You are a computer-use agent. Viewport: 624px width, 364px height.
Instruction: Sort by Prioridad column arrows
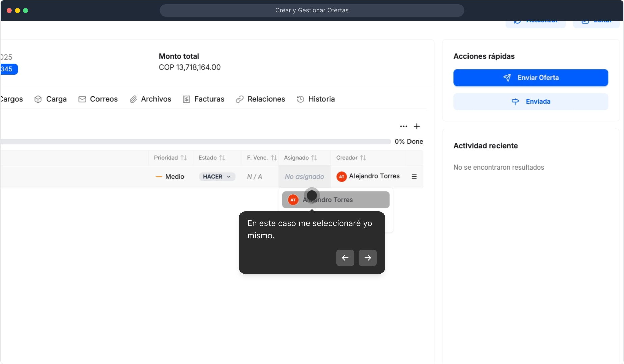[183, 158]
